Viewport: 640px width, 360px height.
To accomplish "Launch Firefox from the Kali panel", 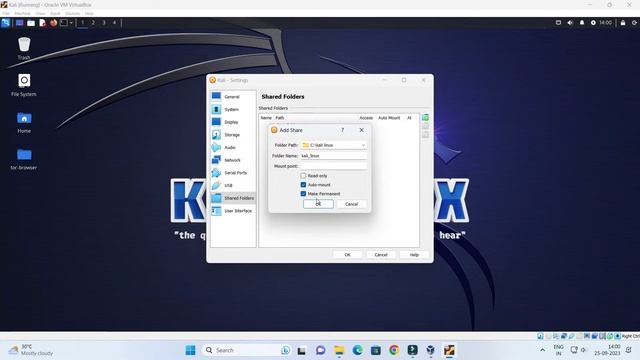I will pyautogui.click(x=53, y=23).
